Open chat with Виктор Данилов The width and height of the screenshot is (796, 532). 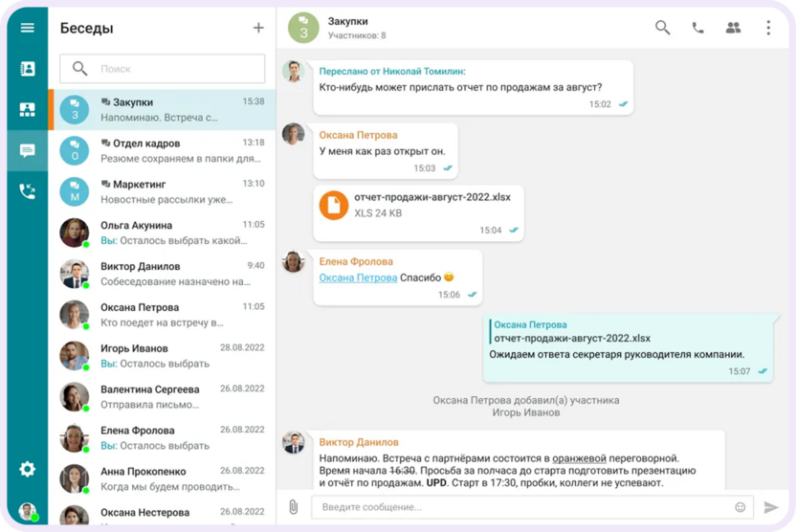(163, 274)
